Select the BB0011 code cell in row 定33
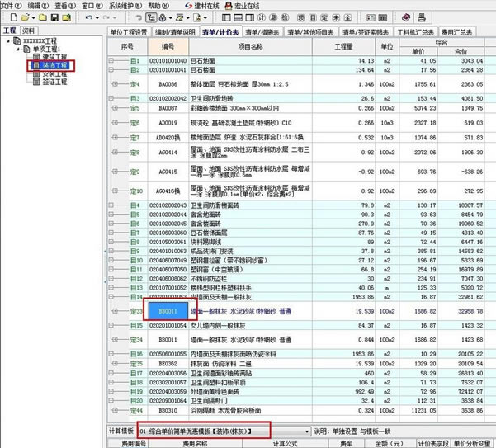Image resolution: width=496 pixels, height=448 pixels. [x=168, y=311]
